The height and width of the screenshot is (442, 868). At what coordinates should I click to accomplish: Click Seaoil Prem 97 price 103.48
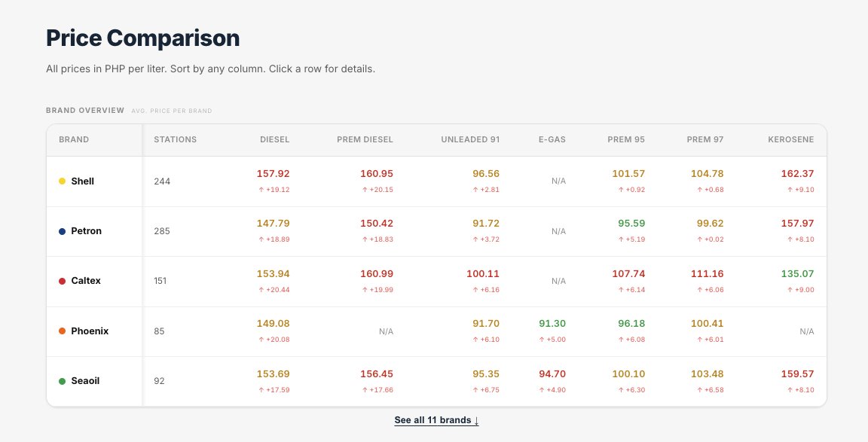click(707, 374)
